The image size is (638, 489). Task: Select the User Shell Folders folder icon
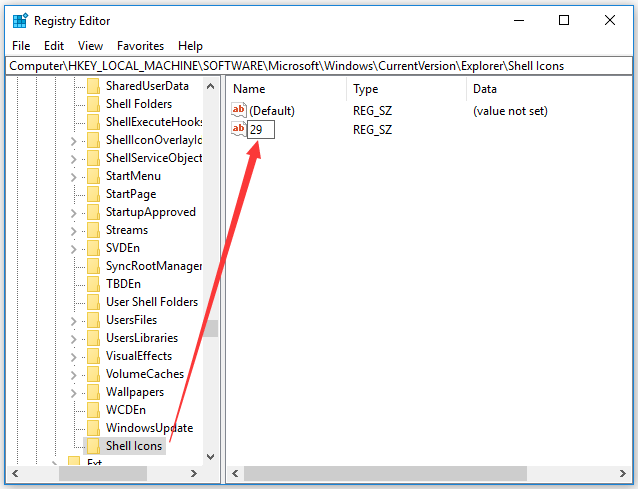94,302
